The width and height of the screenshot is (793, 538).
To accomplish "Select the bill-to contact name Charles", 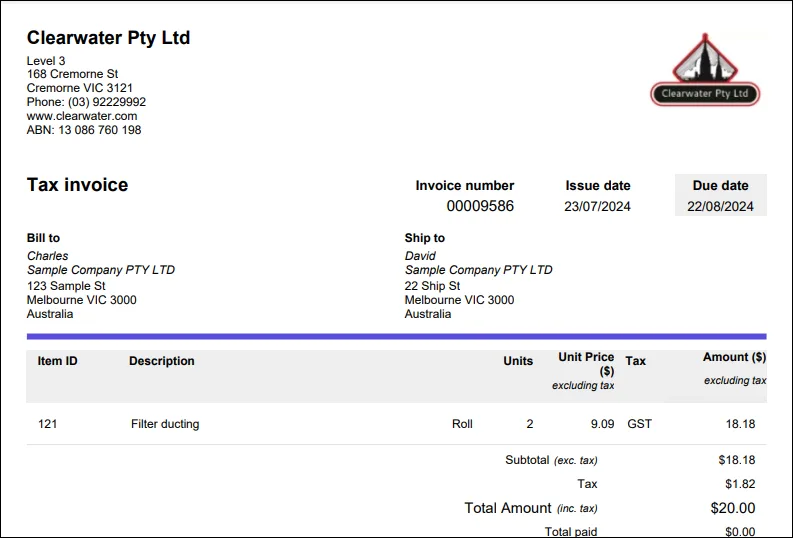I will [48, 256].
